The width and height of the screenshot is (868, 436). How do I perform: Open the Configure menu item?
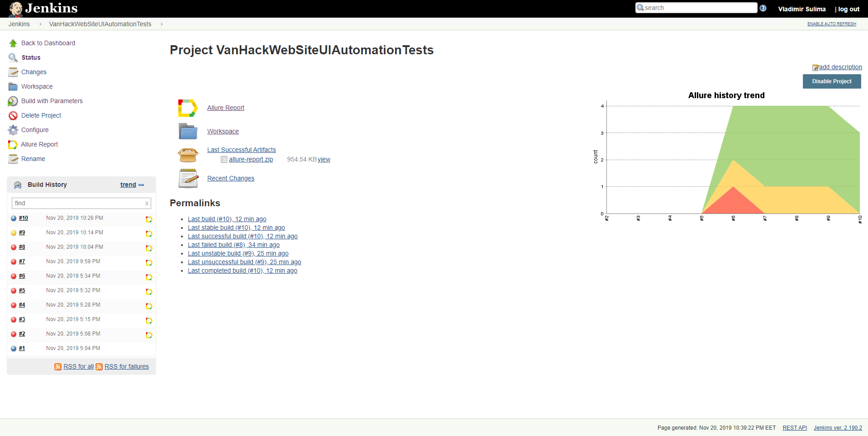(35, 130)
